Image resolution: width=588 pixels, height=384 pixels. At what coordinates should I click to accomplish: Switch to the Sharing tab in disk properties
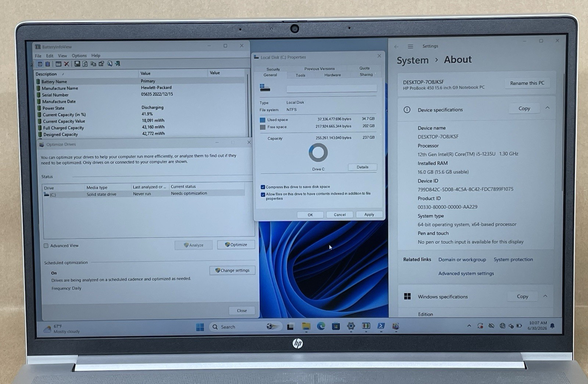pos(366,75)
